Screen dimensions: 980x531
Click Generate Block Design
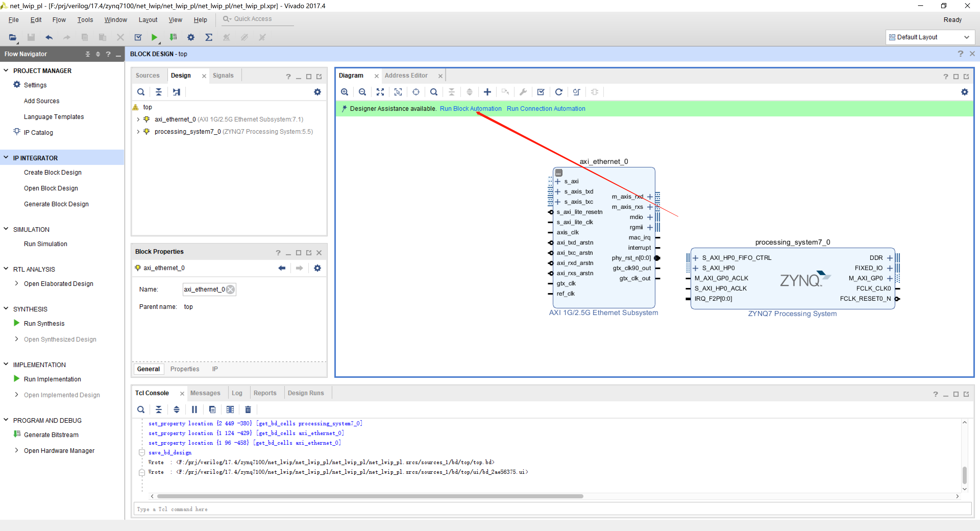[56, 204]
